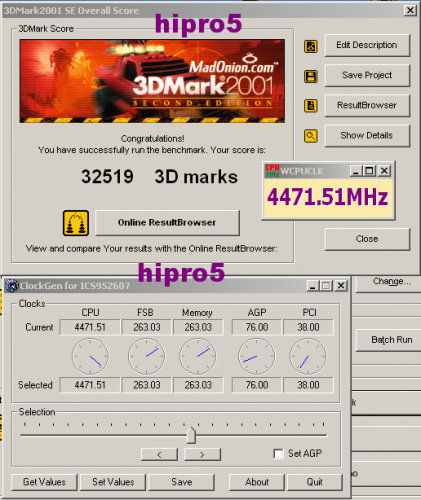This screenshot has height=500, width=421.
Task: Click the PCI clock dial gauge
Action: [308, 356]
